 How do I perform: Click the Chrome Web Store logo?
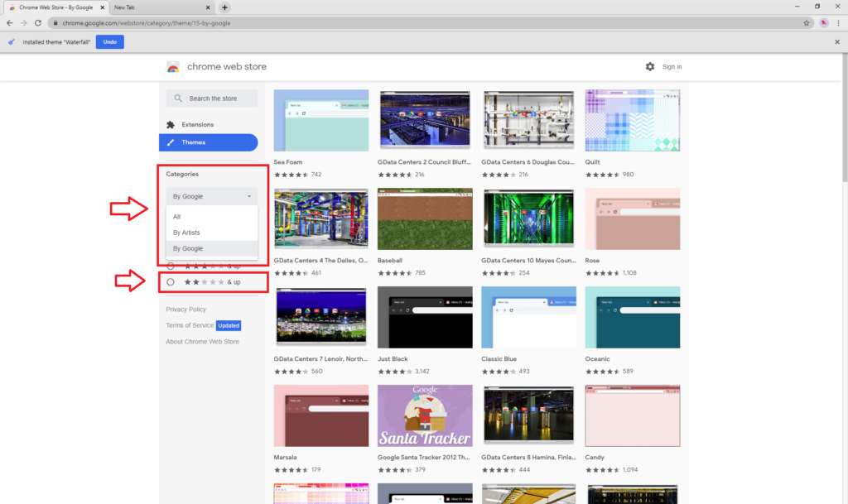pos(173,67)
